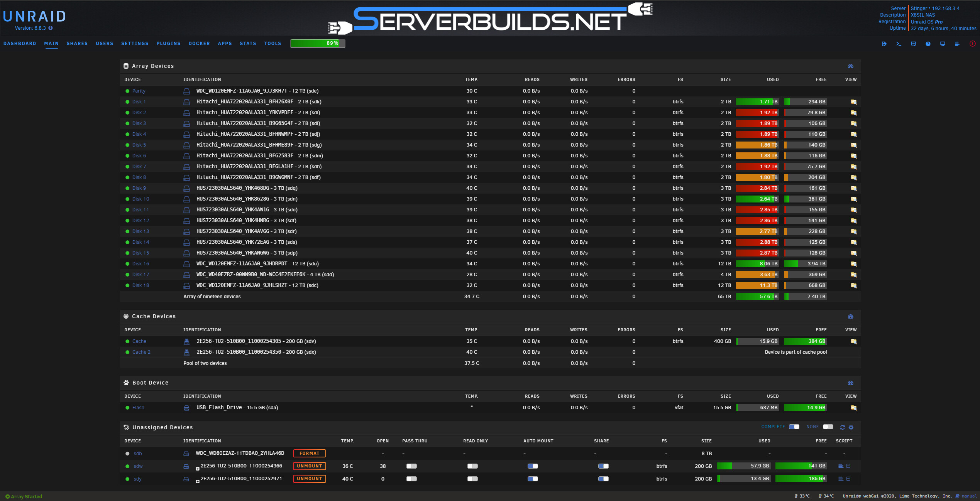Toggle the COMPLETE switch in Unassigned Devices
The width and height of the screenshot is (980, 501).
[x=794, y=427]
